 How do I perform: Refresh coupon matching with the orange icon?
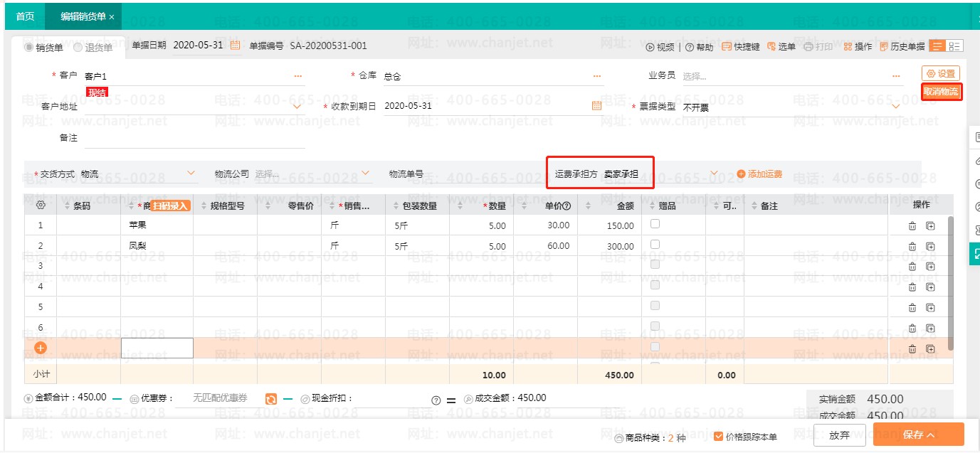pyautogui.click(x=271, y=399)
